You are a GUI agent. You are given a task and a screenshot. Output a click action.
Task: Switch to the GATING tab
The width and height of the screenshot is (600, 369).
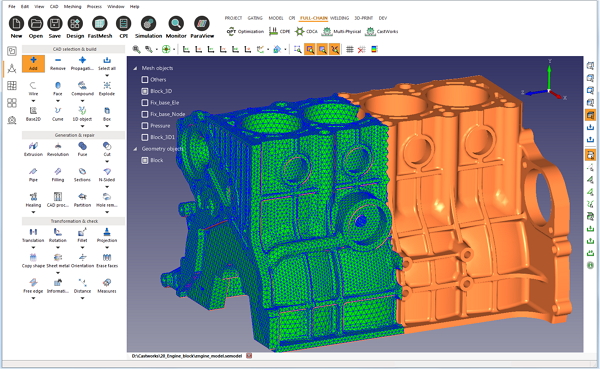(x=255, y=18)
